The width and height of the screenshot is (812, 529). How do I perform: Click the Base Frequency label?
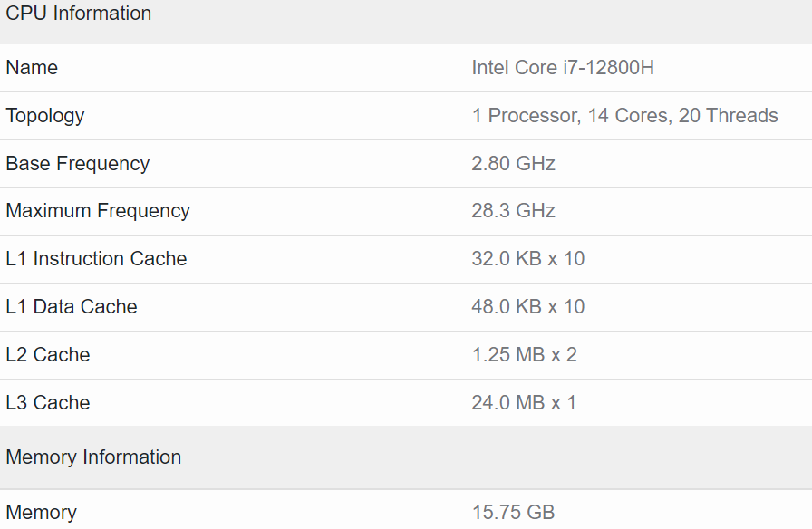point(78,164)
